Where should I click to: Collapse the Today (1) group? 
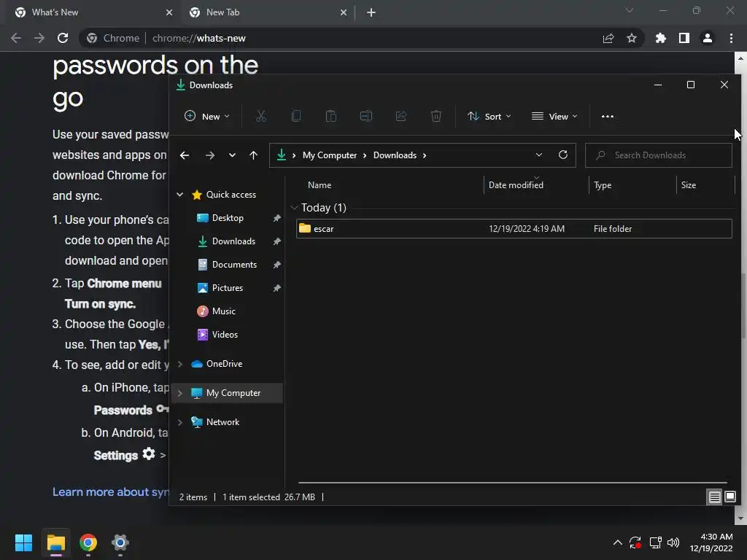coord(294,208)
